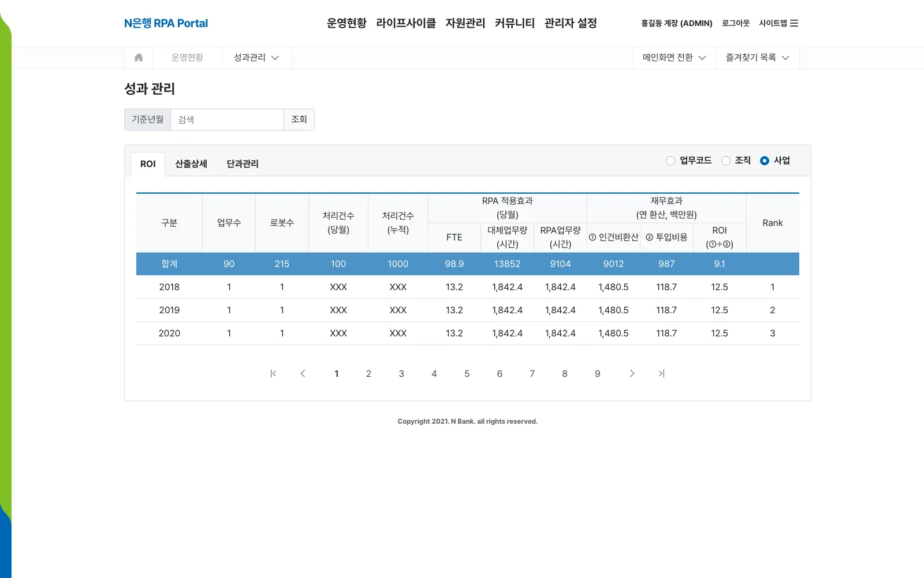Click the 성과 관리 page heading
The height and width of the screenshot is (578, 924).
coord(150,89)
